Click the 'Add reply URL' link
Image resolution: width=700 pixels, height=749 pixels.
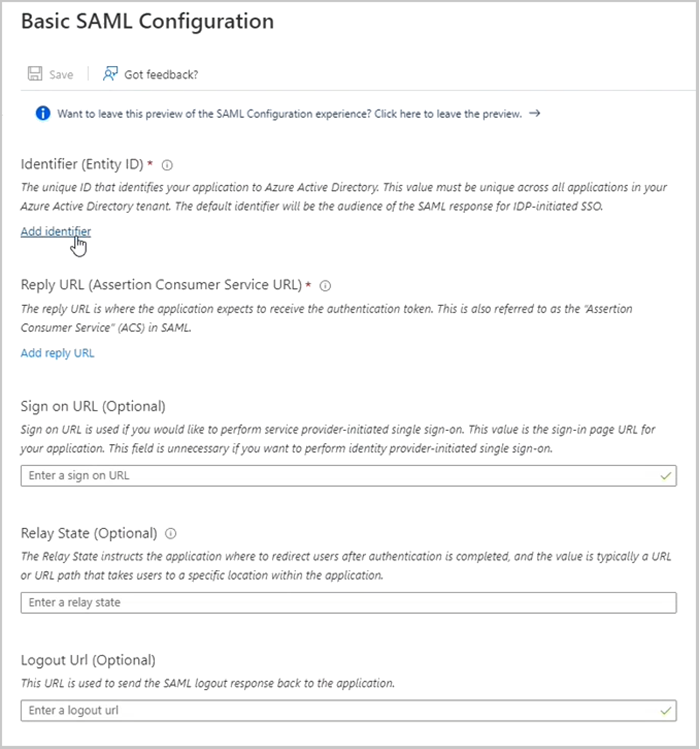[58, 353]
